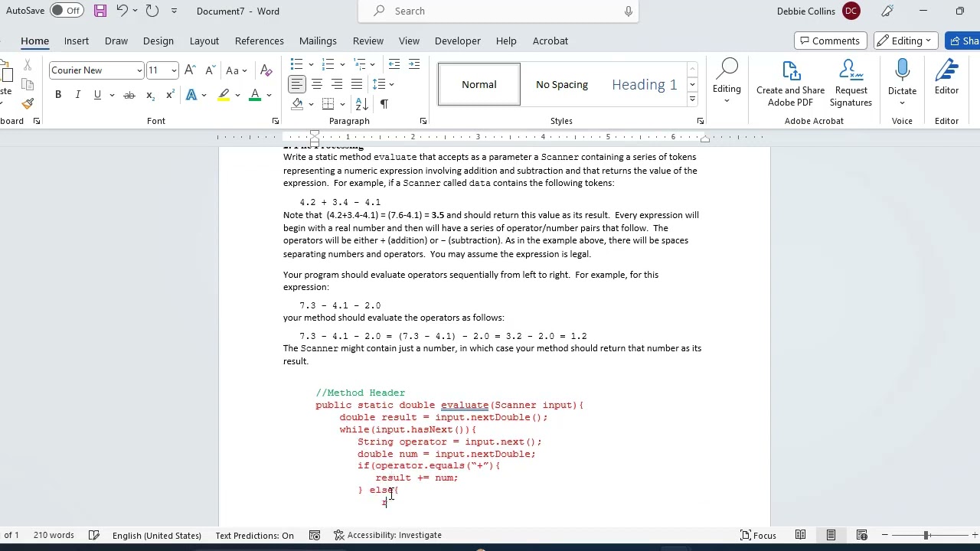
Task: Open the bullets list dropdown
Action: click(x=311, y=64)
